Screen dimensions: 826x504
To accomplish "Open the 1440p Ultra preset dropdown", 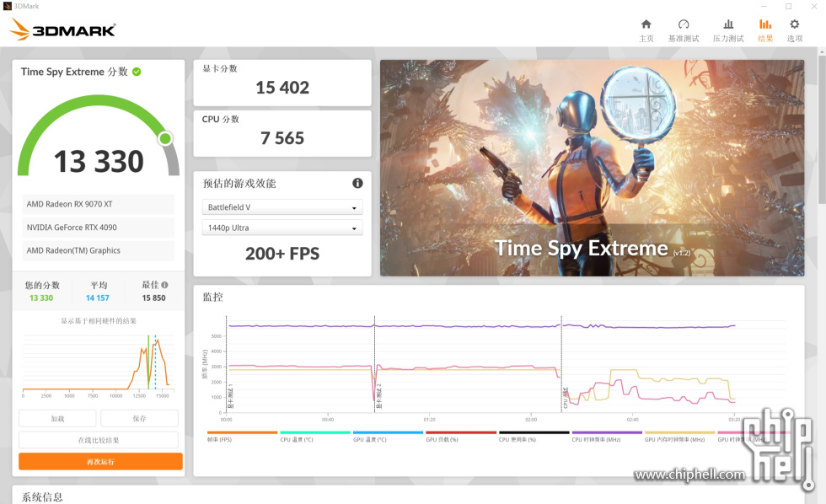I will click(282, 228).
